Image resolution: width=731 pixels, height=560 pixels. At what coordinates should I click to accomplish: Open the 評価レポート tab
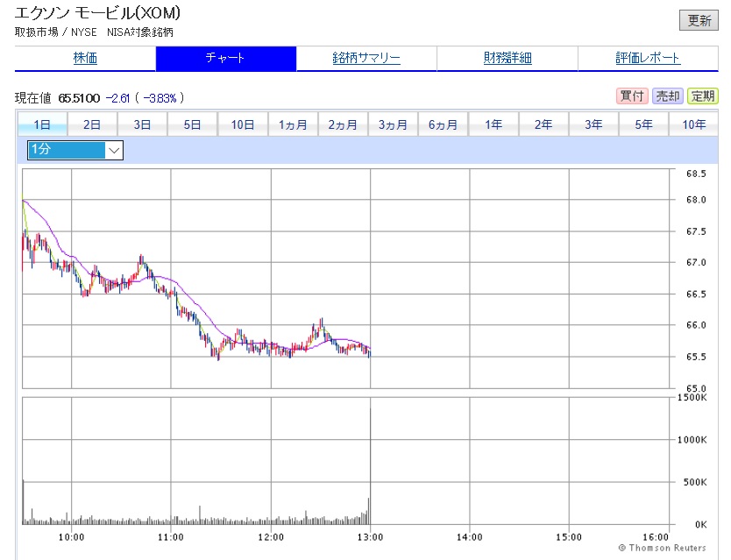coord(648,59)
